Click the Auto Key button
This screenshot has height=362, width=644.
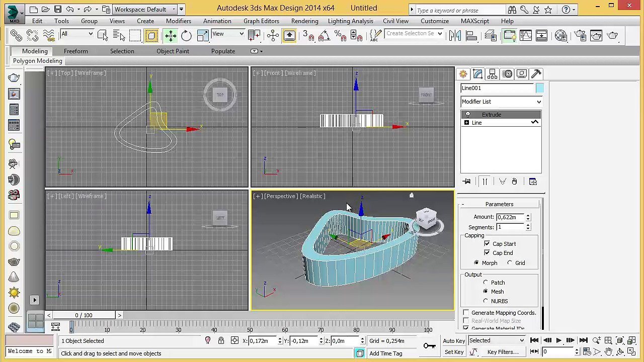(454, 341)
